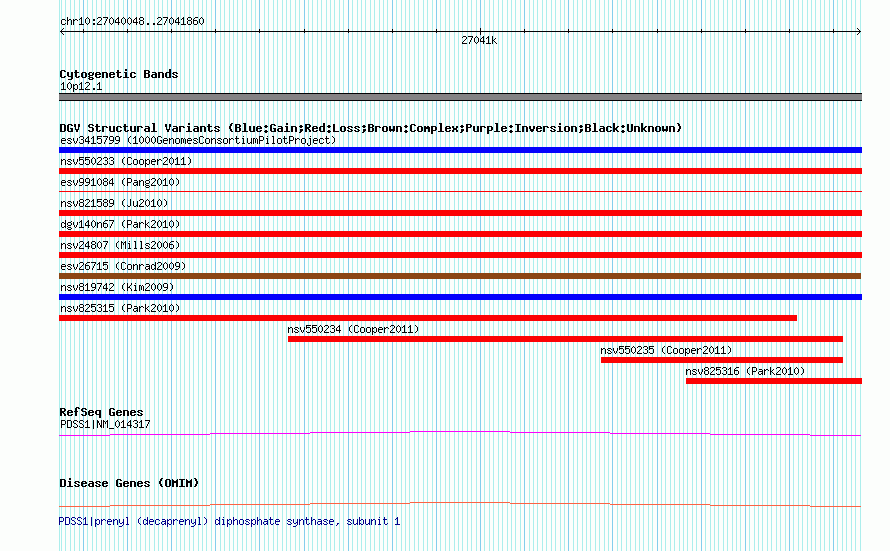Open nsv821589 (Ju2010) variant label
The height and width of the screenshot is (551, 890).
114,203
